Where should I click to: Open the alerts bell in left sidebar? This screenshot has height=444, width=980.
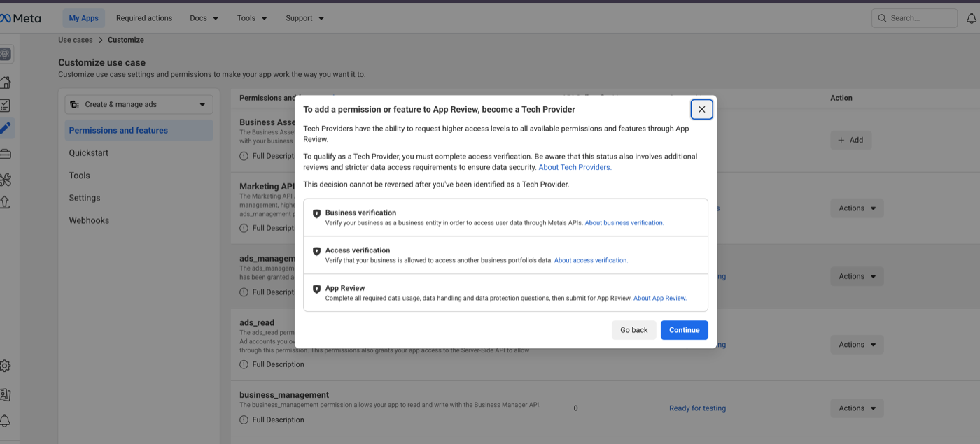[x=5, y=420]
